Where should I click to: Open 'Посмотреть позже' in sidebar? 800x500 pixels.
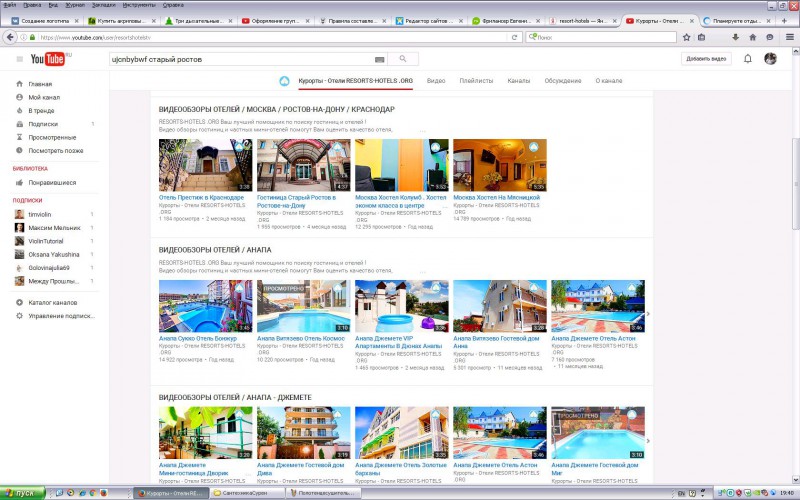coord(56,151)
